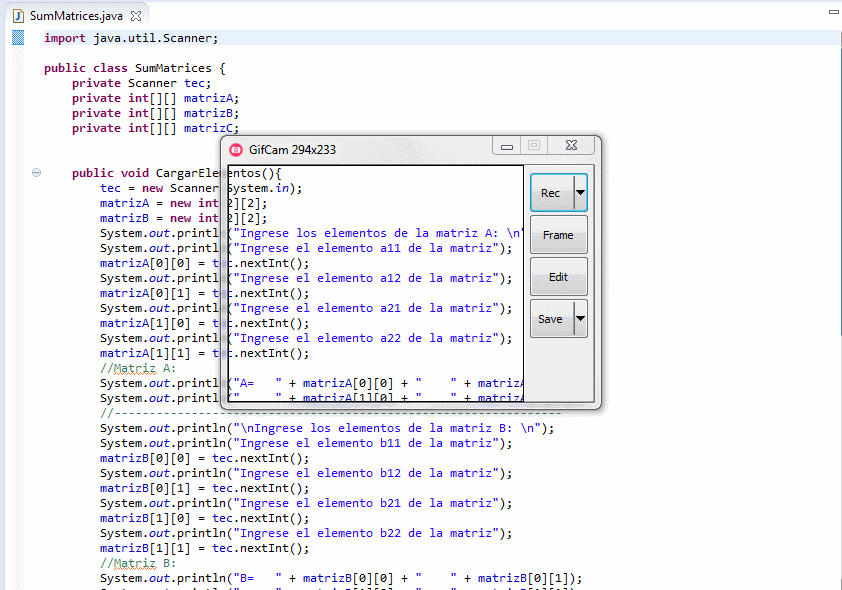The height and width of the screenshot is (590, 842).
Task: Click the 'Ingrese los elementos de la matriz B' line
Action: (327, 428)
